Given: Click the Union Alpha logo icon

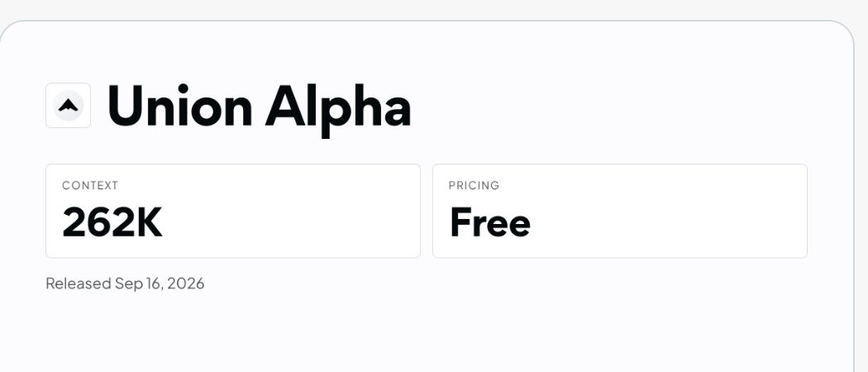Looking at the screenshot, I should coord(68,105).
